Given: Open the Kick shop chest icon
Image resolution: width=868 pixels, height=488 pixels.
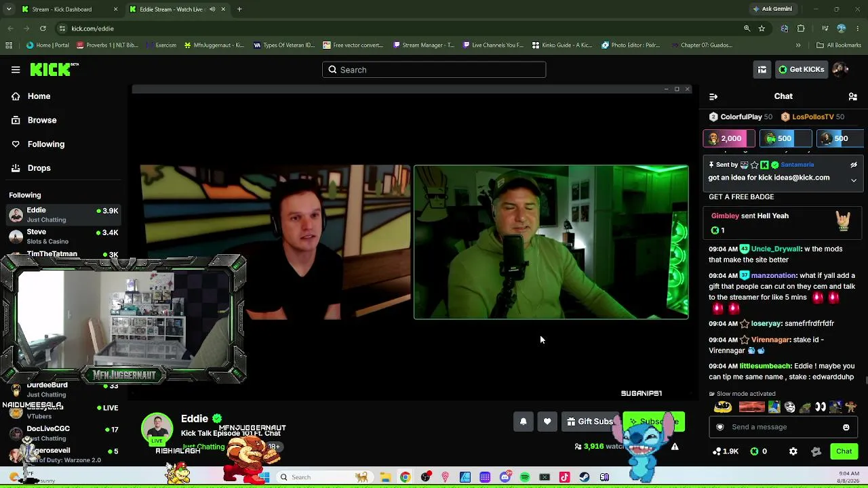Looking at the screenshot, I should [762, 69].
